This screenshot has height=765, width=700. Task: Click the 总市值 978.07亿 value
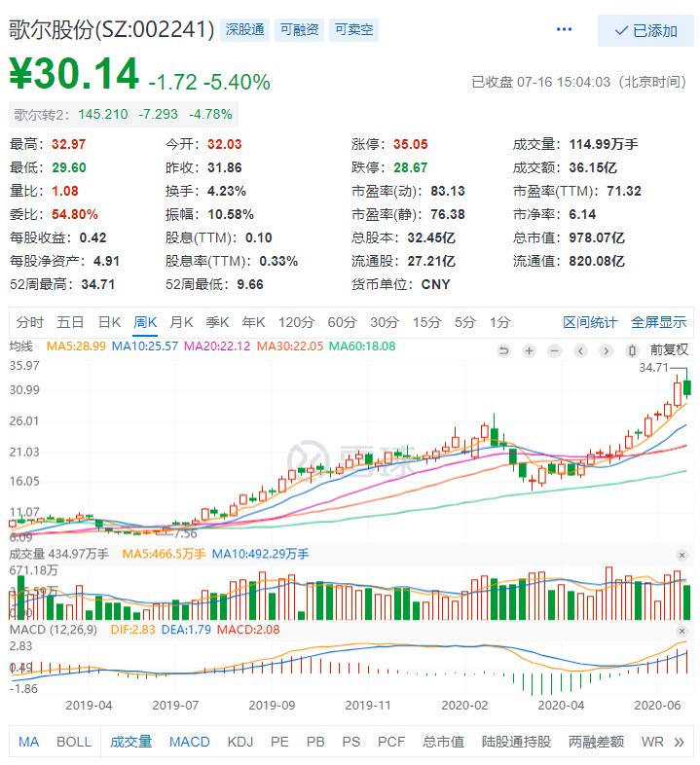[597, 238]
